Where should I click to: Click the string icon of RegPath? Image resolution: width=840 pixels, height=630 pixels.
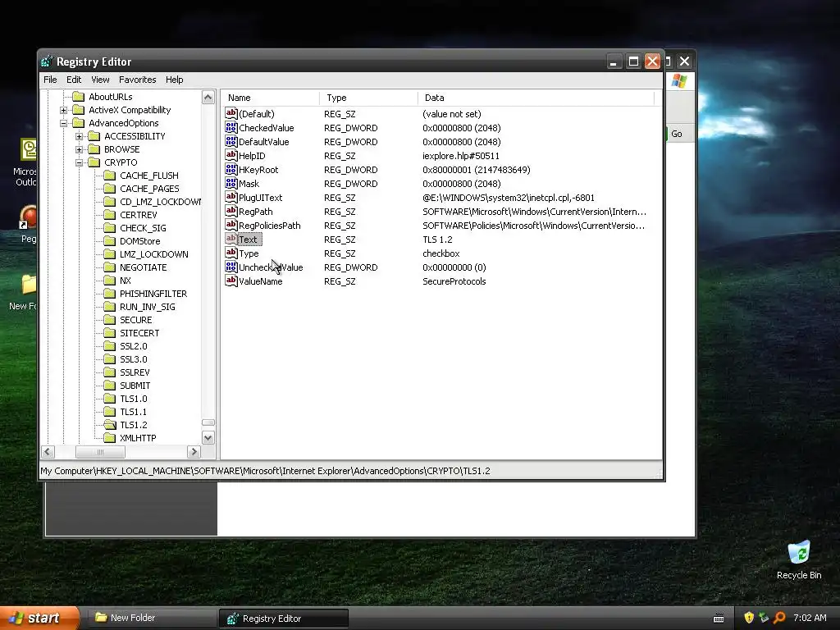[231, 211]
